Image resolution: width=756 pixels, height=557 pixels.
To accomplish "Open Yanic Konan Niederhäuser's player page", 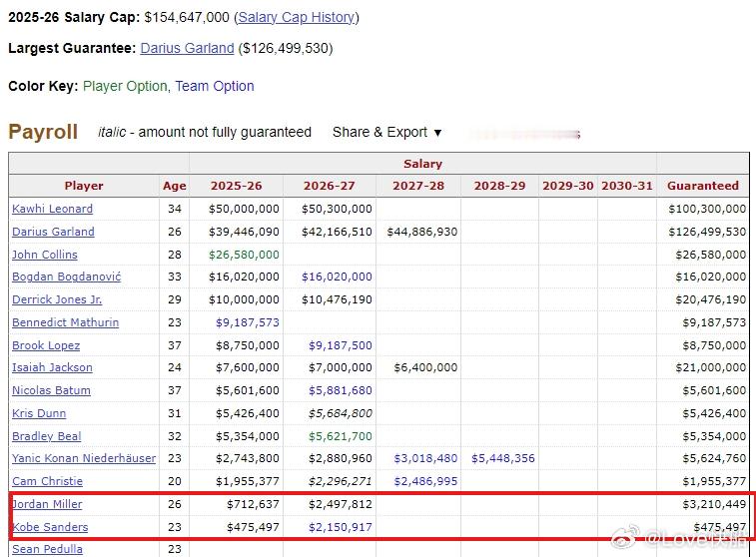I will click(84, 458).
